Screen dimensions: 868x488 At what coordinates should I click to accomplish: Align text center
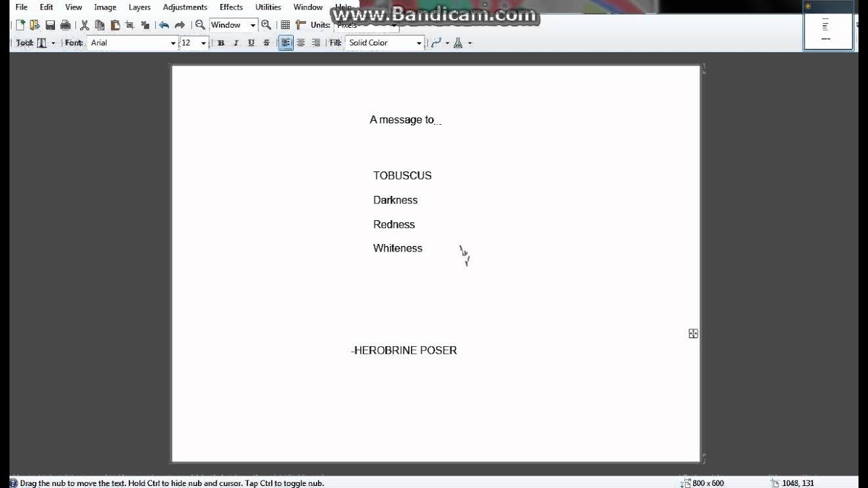(x=300, y=43)
